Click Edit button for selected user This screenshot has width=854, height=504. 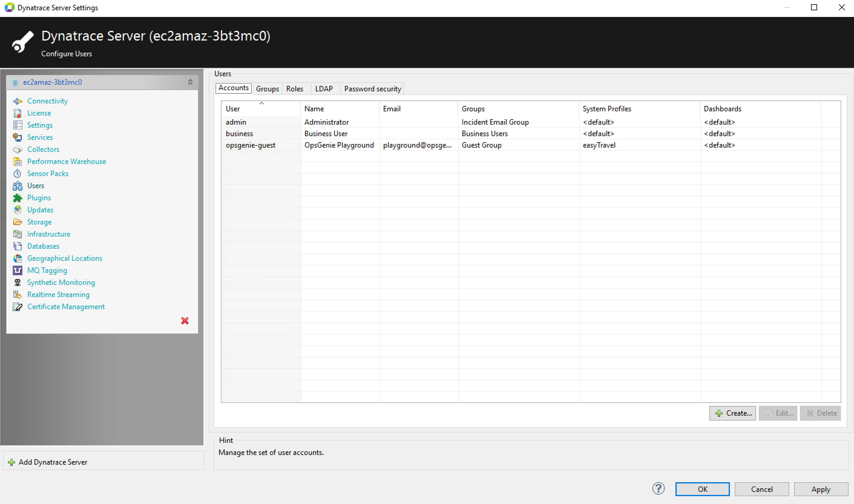[778, 413]
